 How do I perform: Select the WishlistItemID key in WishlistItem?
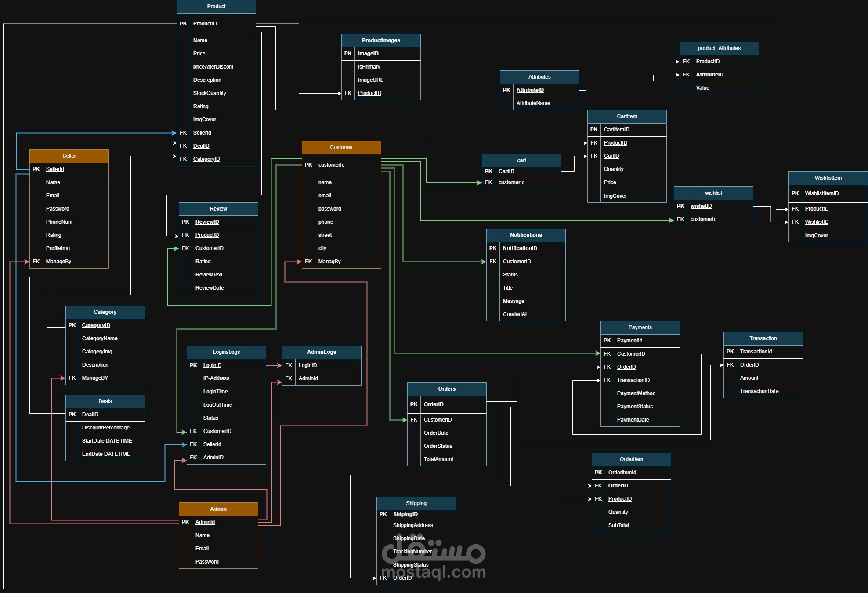pyautogui.click(x=822, y=193)
